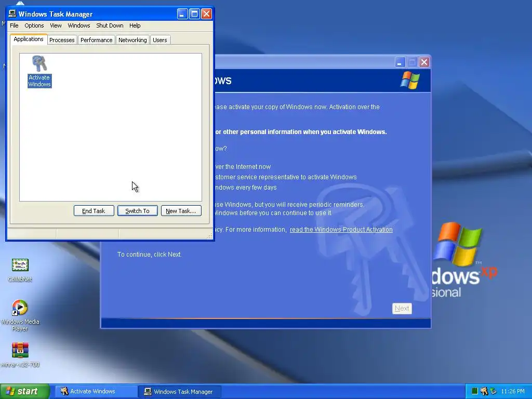Viewport: 532px width, 399px height.
Task: Click the activation keys tray icon
Action: [x=484, y=391]
